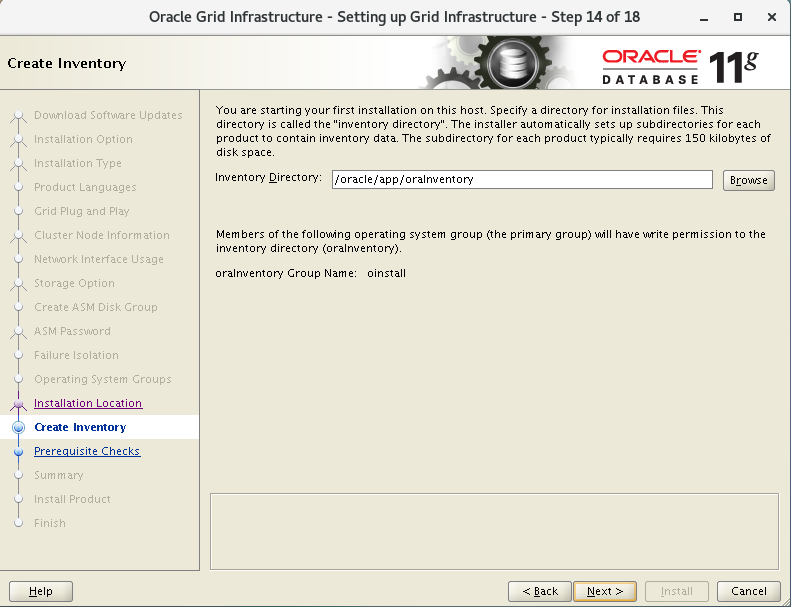This screenshot has height=607, width=791.
Task: Click the Storage Option step
Action: click(x=74, y=283)
